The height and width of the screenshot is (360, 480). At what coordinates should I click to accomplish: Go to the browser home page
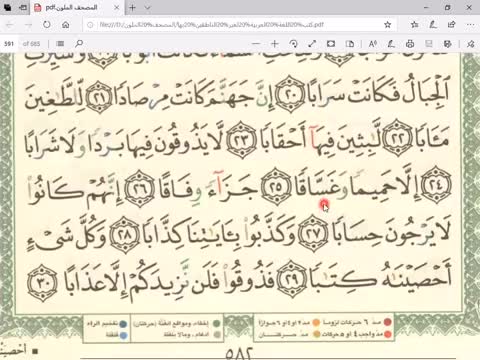tap(66, 24)
